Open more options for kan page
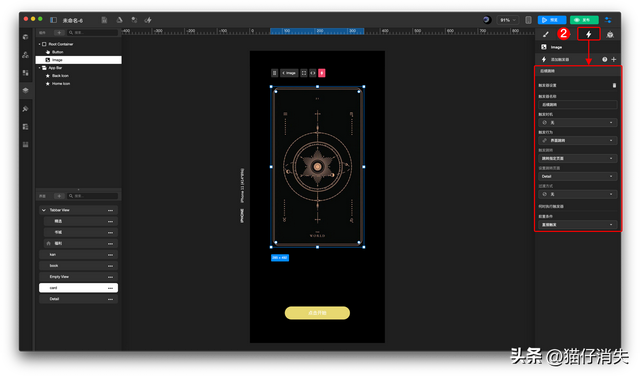The width and height of the screenshot is (640, 376). pyautogui.click(x=110, y=255)
